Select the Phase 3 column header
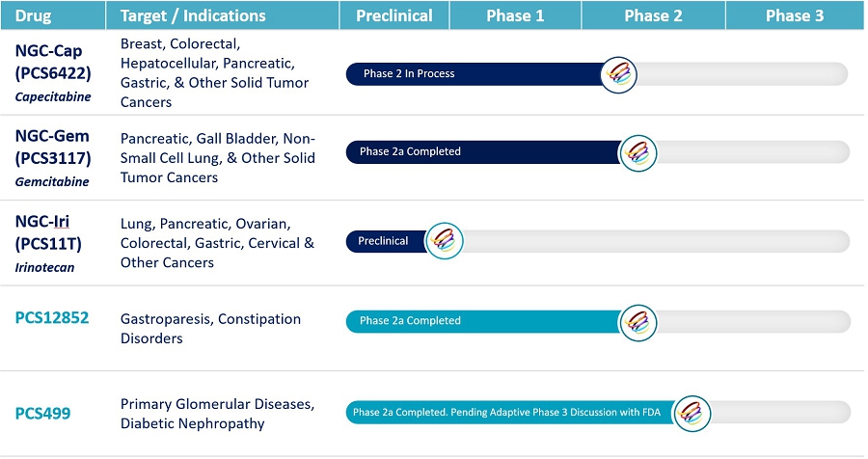Screen dimensions: 868x459 pyautogui.click(x=795, y=15)
